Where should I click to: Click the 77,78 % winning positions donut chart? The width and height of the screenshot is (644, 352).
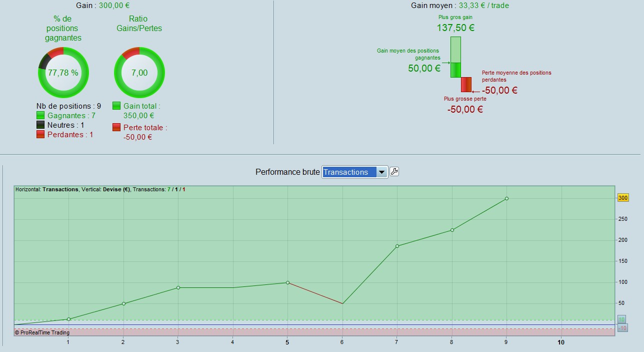[63, 73]
